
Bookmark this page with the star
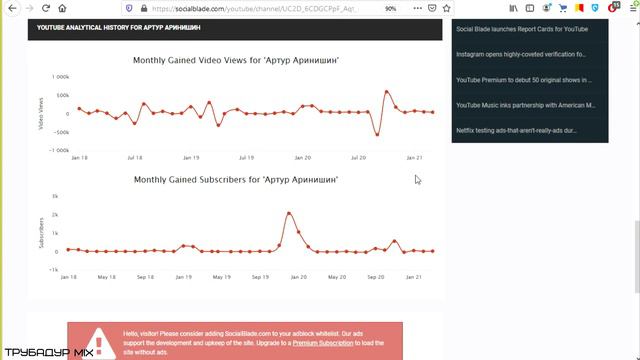pyautogui.click(x=447, y=8)
